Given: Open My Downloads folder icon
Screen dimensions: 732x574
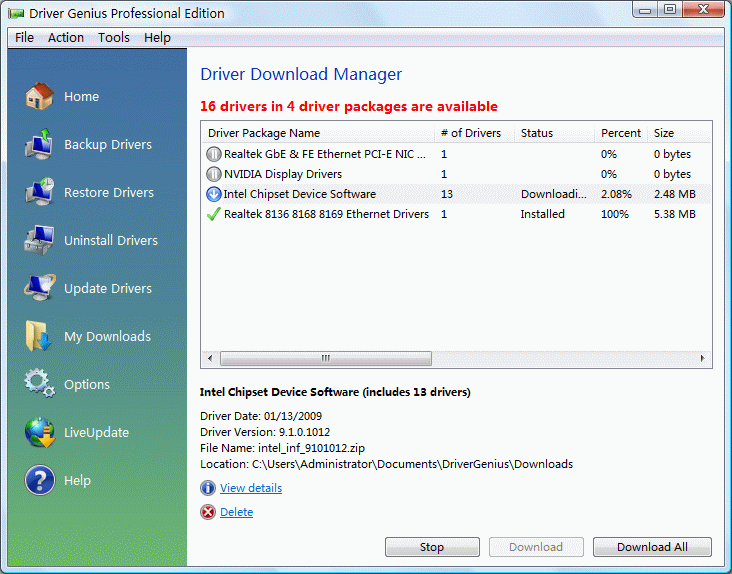Looking at the screenshot, I should click(x=39, y=336).
